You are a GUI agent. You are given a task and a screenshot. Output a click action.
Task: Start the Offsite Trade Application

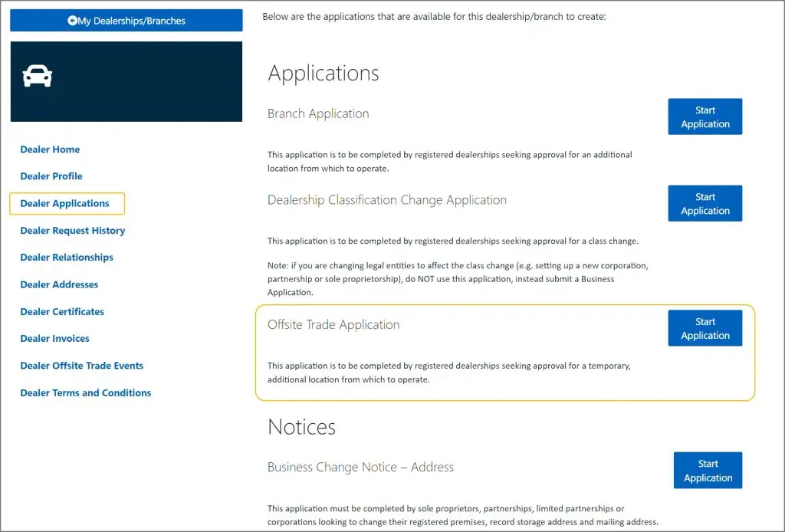(705, 328)
